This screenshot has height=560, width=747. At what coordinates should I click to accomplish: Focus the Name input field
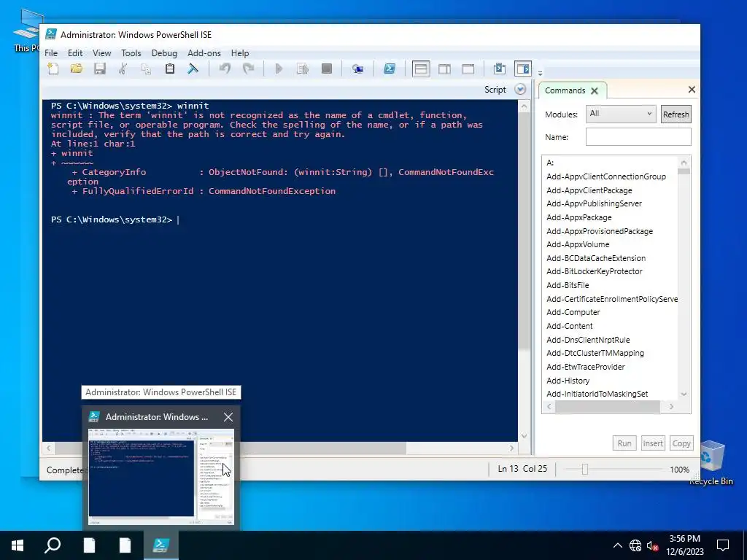tap(638, 136)
